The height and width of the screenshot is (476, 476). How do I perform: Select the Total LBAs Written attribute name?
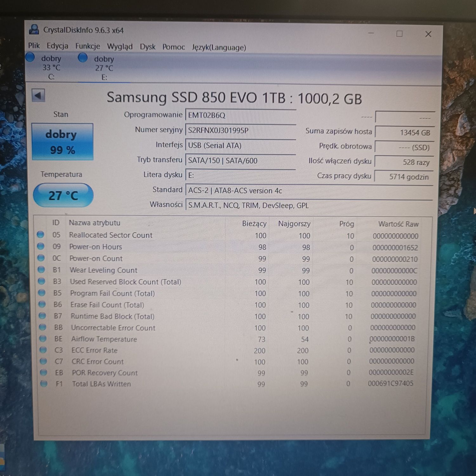click(102, 384)
